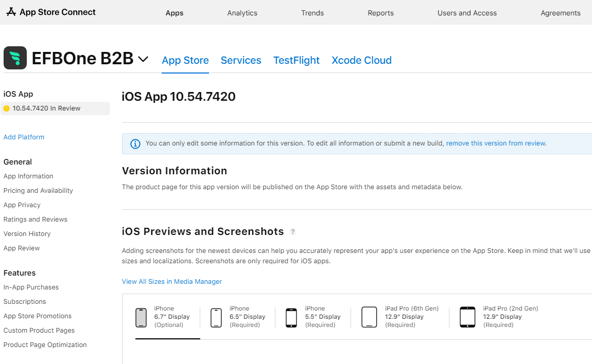Click the Features sidebar section heading
Viewport: 592px width, 364px height.
pos(19,273)
